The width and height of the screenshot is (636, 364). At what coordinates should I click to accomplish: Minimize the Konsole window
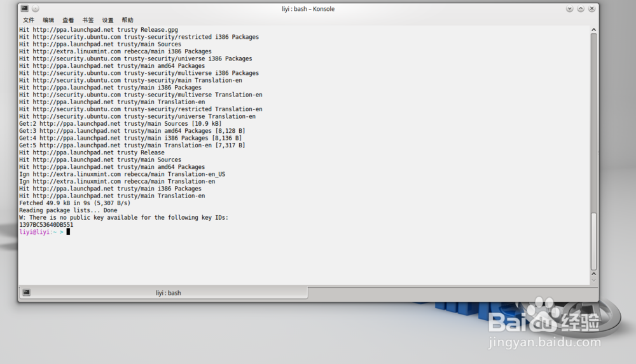pos(569,8)
